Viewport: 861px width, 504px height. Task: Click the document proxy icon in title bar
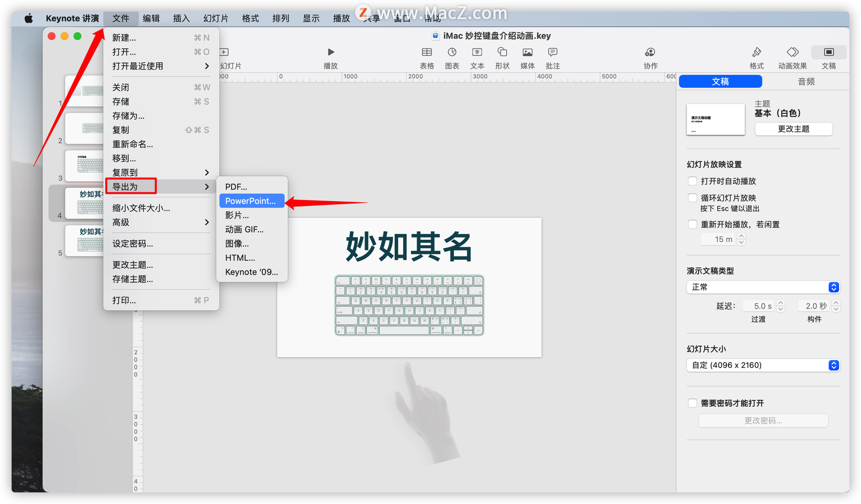[435, 36]
